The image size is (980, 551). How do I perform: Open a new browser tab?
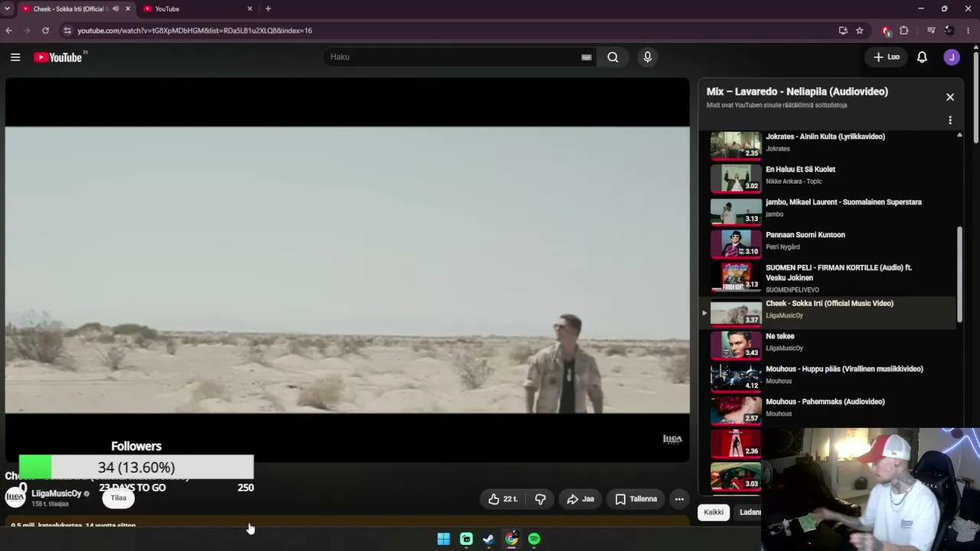point(268,8)
